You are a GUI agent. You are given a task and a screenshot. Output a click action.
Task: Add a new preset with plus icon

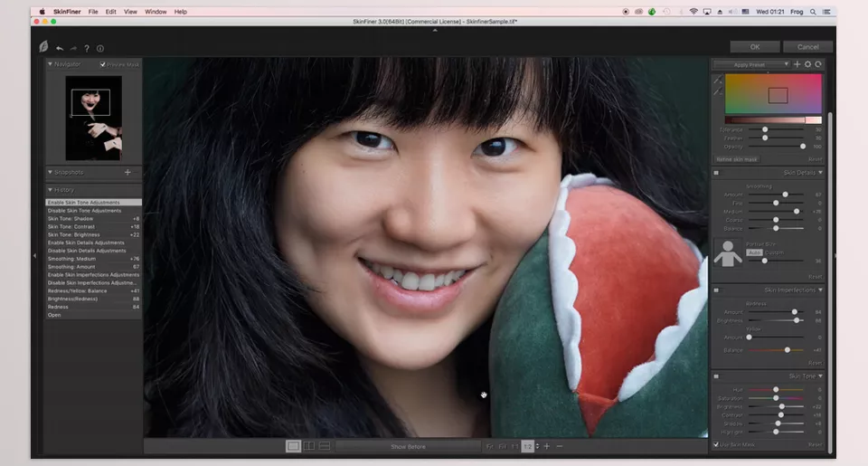[797, 64]
